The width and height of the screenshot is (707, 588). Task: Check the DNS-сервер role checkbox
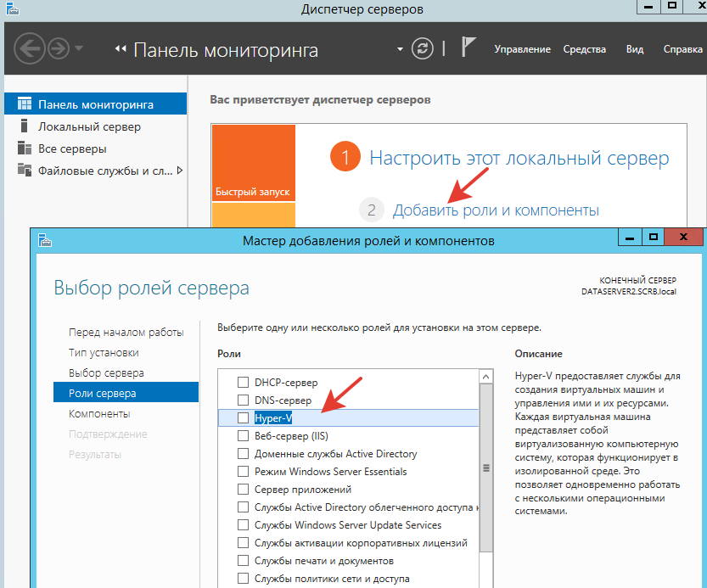(243, 400)
